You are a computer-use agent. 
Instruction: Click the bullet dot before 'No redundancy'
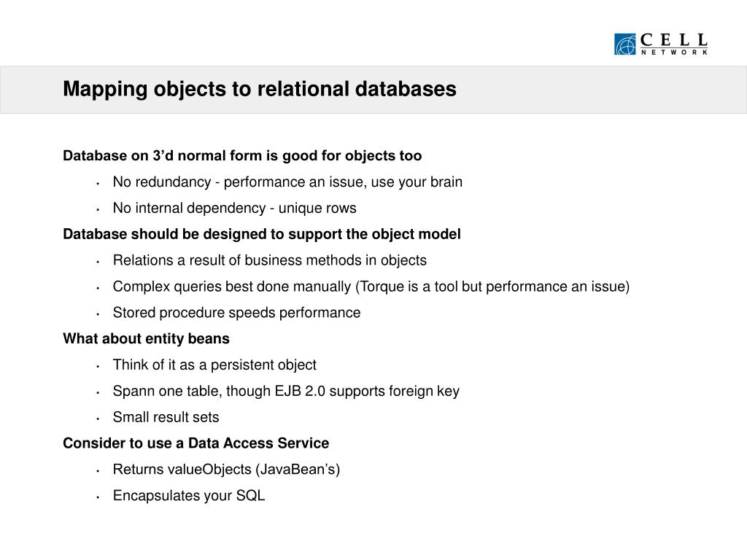tap(97, 183)
